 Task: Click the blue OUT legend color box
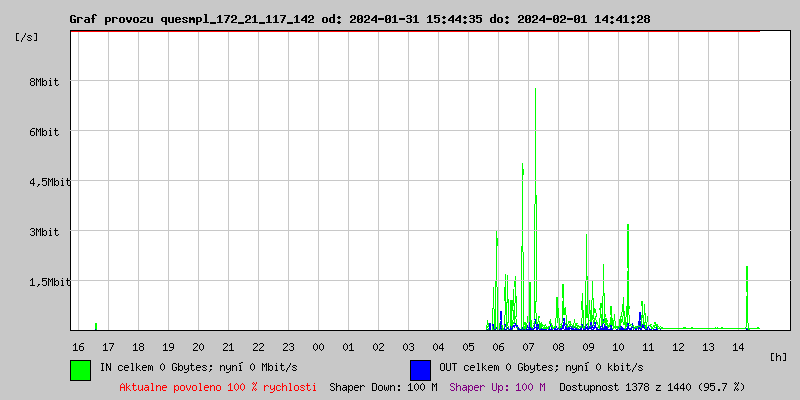[420, 369]
